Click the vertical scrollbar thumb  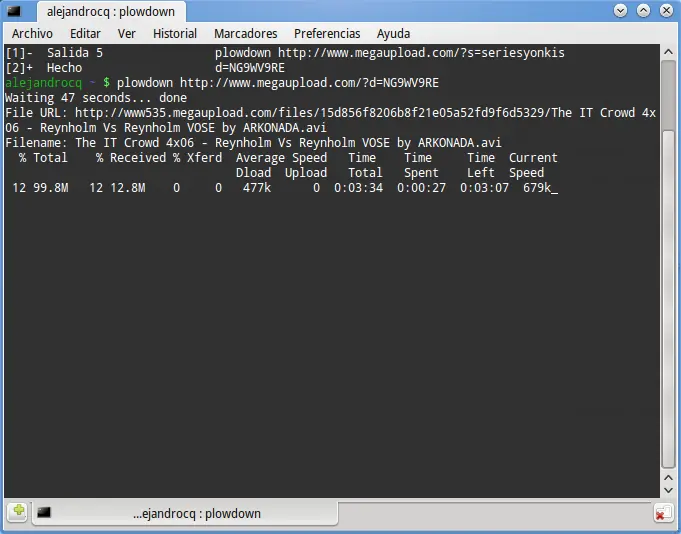click(x=668, y=299)
